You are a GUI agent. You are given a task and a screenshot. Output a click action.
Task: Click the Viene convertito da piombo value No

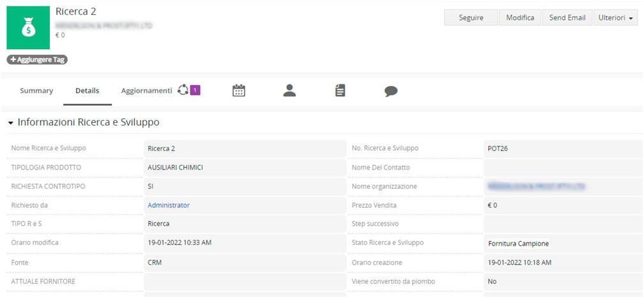pyautogui.click(x=492, y=281)
